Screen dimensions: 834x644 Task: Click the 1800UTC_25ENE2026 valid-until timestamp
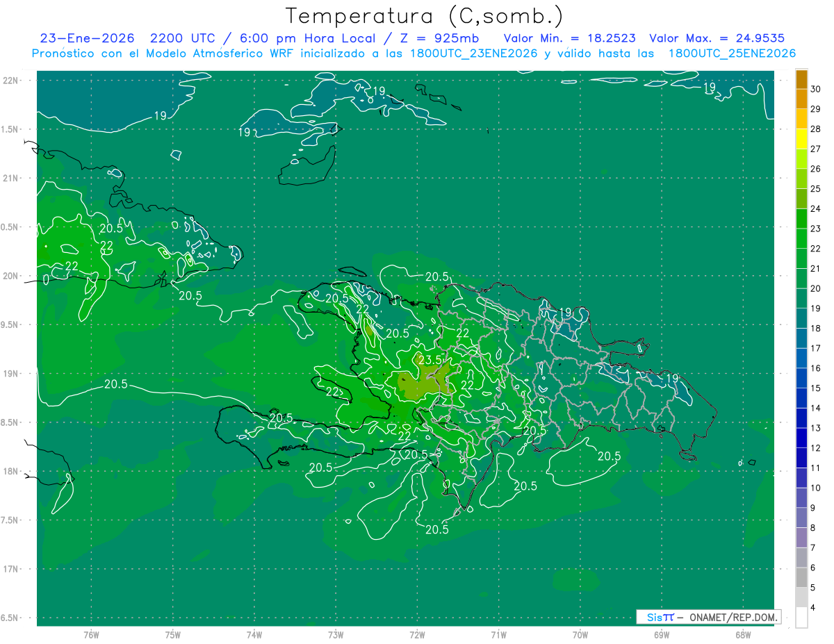[x=732, y=53]
